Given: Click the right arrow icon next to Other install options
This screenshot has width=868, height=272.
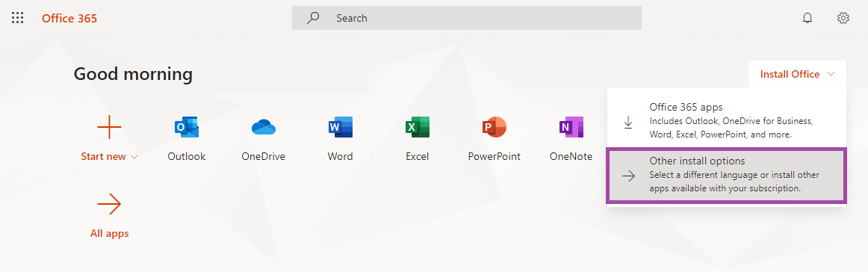Looking at the screenshot, I should [628, 176].
